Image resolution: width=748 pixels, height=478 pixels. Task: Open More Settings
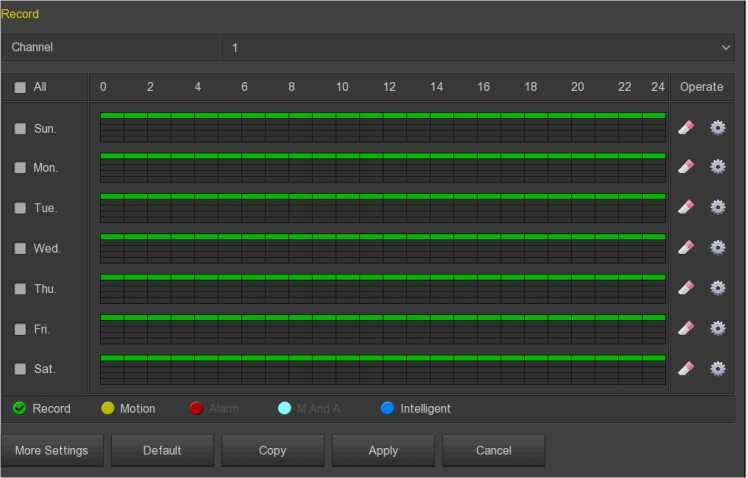click(x=51, y=451)
